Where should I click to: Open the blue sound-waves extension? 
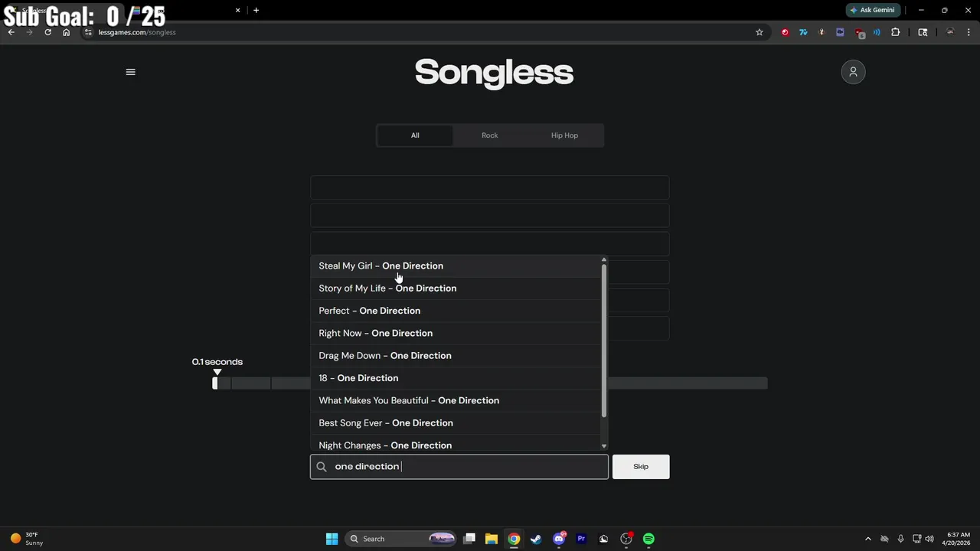tap(877, 32)
